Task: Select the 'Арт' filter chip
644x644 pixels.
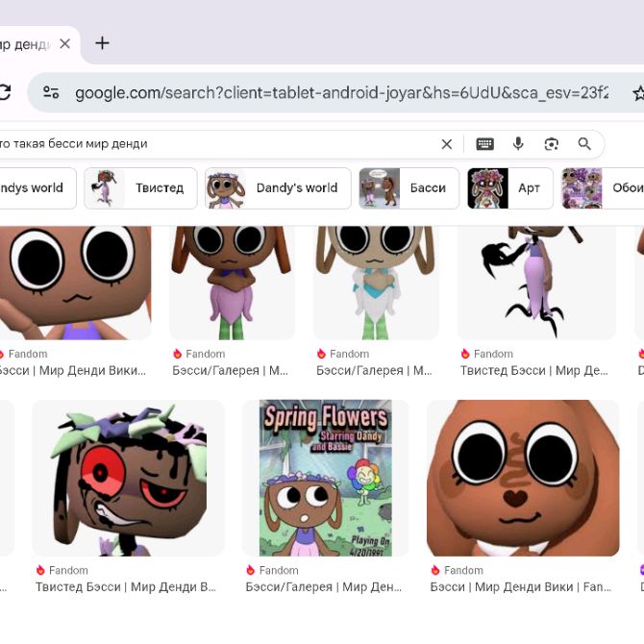Action: 510,188
